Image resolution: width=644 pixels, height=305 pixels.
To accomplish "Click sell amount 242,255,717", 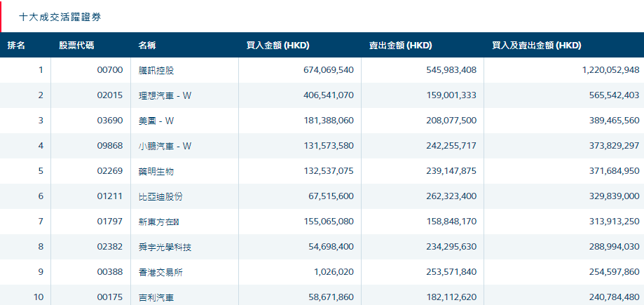I will click(x=451, y=146).
